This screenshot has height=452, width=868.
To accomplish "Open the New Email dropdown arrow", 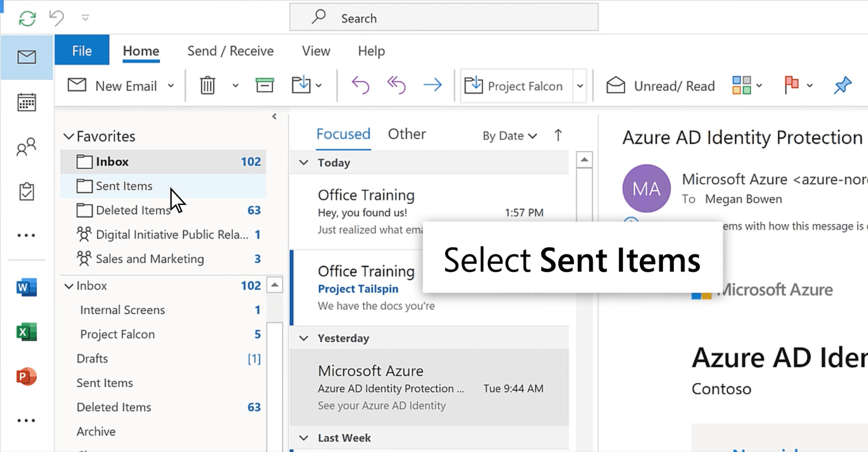I will (x=171, y=85).
